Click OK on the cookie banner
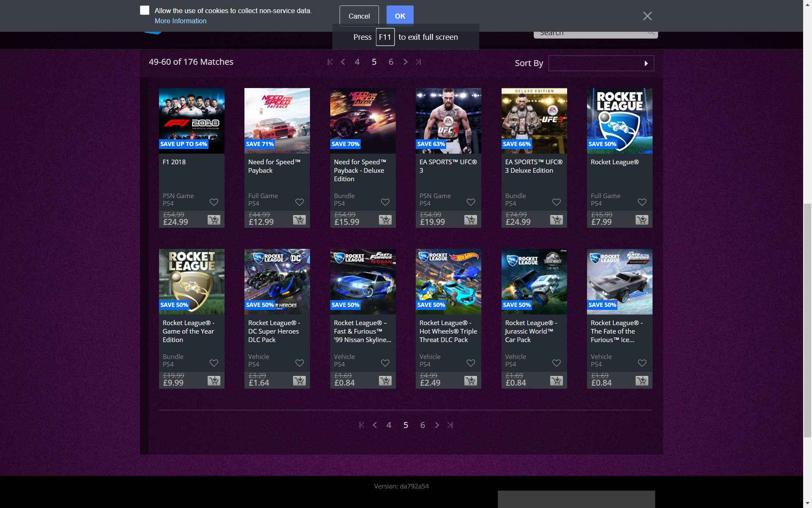This screenshot has height=508, width=812. coord(400,16)
